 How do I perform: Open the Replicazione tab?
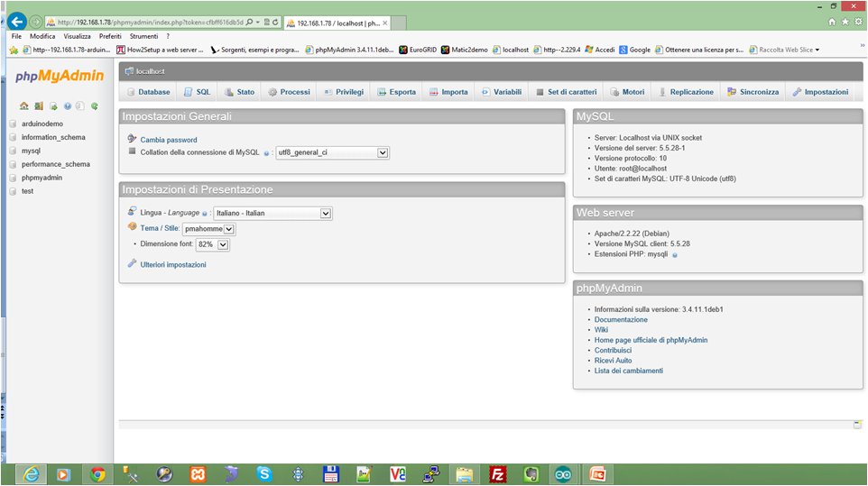pyautogui.click(x=686, y=92)
